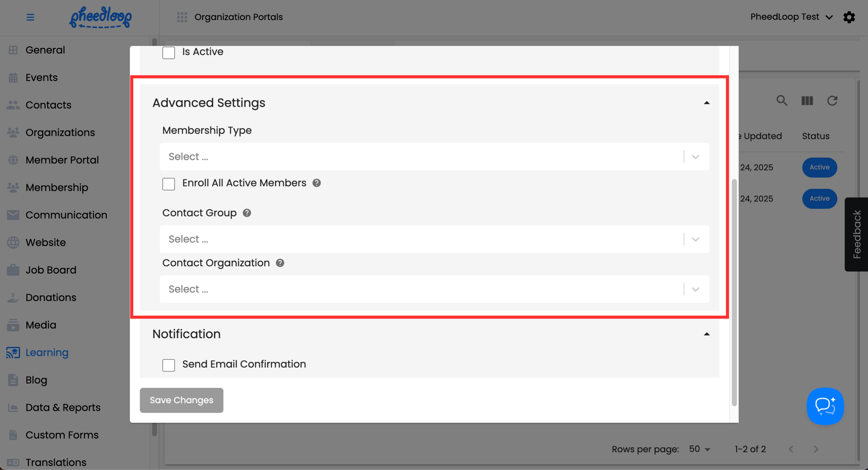The height and width of the screenshot is (470, 868).
Task: Open the settings gear icon
Action: [x=849, y=17]
